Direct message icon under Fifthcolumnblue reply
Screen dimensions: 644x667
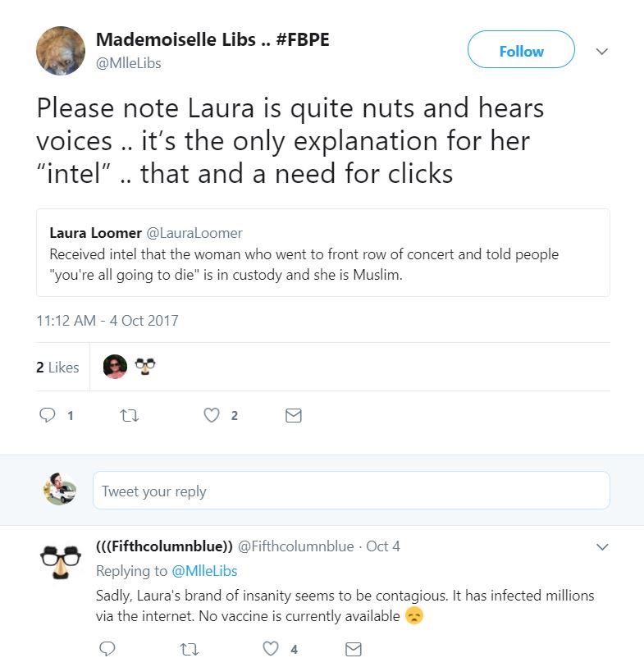[x=353, y=649]
